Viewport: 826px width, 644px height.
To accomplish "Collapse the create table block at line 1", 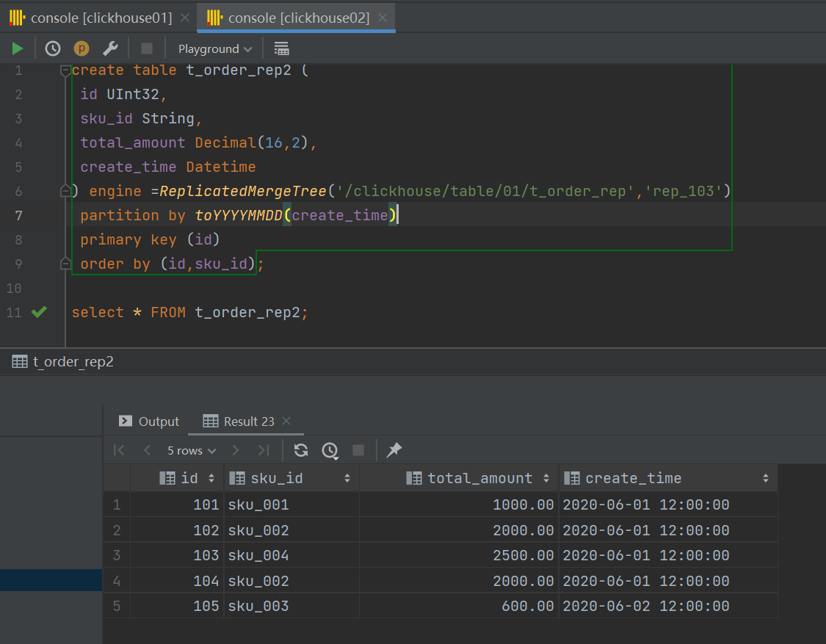I will coord(65,70).
